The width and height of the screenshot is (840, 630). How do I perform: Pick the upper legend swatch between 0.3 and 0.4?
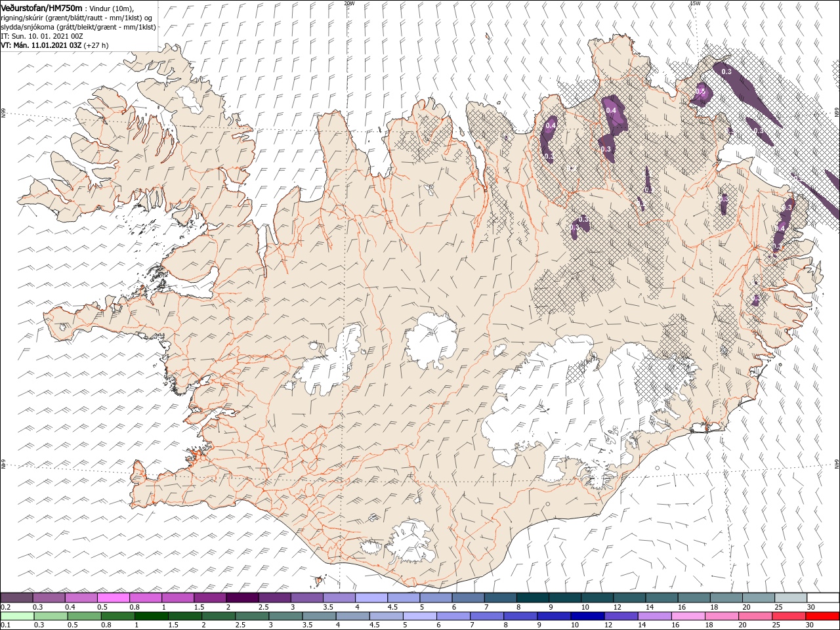[x=49, y=597]
